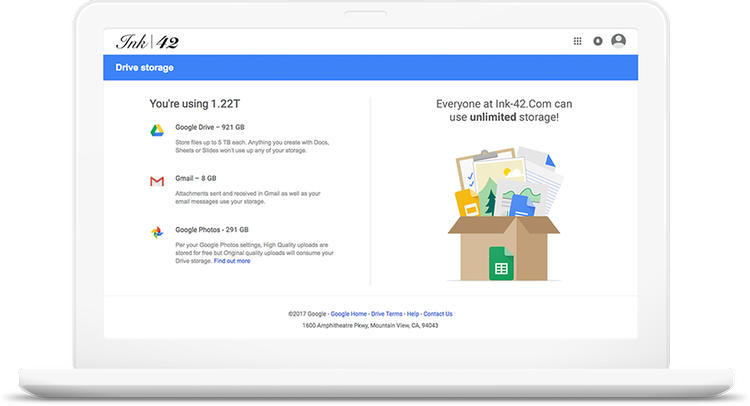Click the notifications icon in top bar
Screen dimensions: 750x406
click(x=598, y=41)
